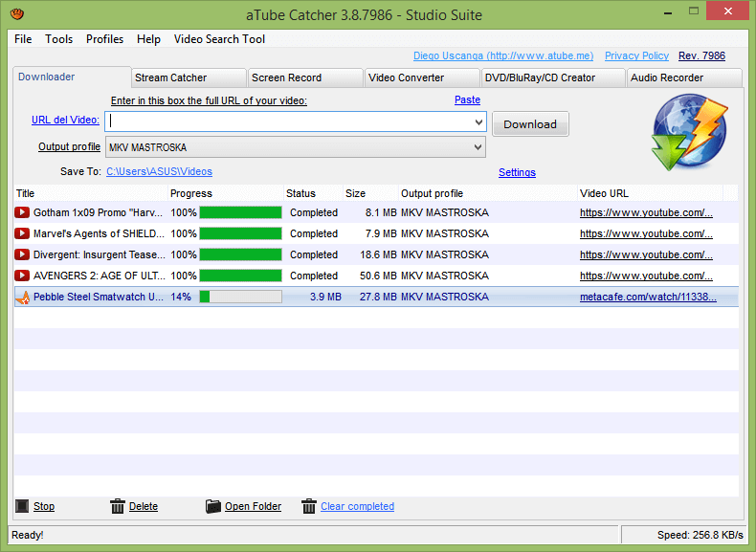This screenshot has height=552, width=756.
Task: Open the Settings link
Action: (517, 172)
